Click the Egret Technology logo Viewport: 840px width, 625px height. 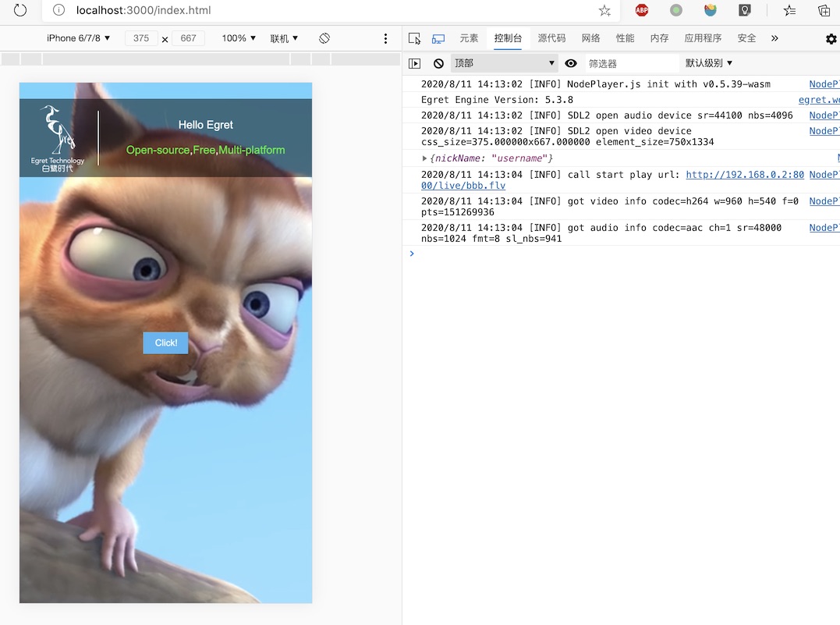(58, 139)
